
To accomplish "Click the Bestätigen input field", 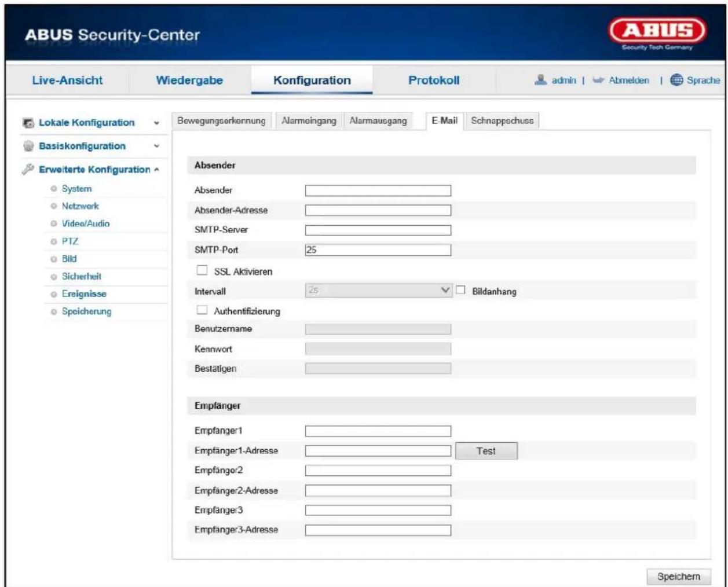I will (x=378, y=369).
